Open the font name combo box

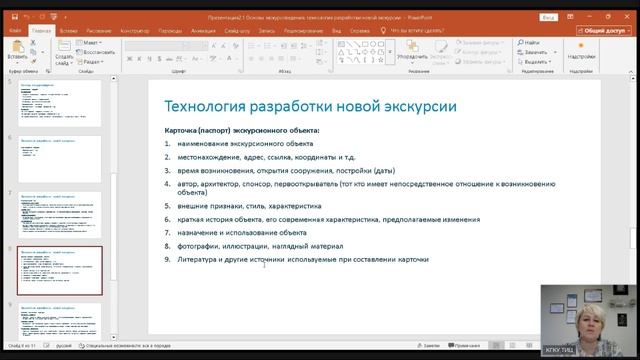(155, 46)
